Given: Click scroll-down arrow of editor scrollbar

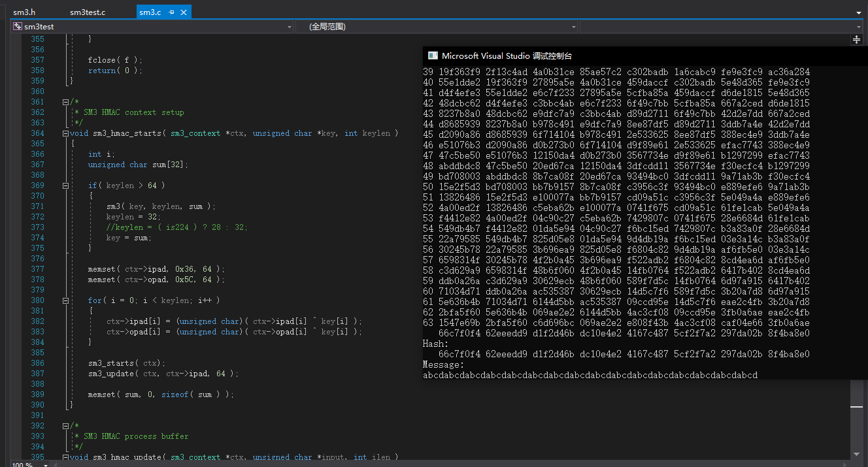Looking at the screenshot, I should coord(856,454).
